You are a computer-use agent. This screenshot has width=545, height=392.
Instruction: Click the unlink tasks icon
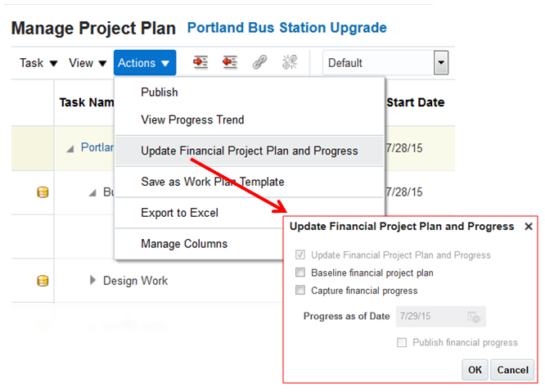[289, 62]
